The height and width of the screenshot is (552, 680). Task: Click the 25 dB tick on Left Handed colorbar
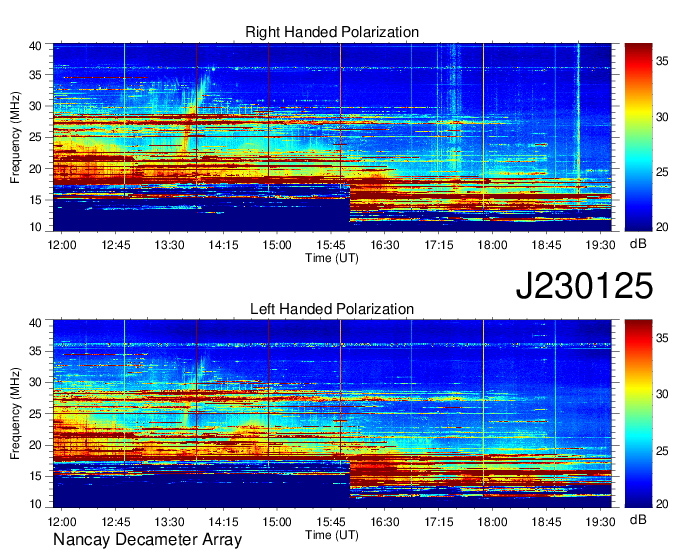(x=662, y=451)
